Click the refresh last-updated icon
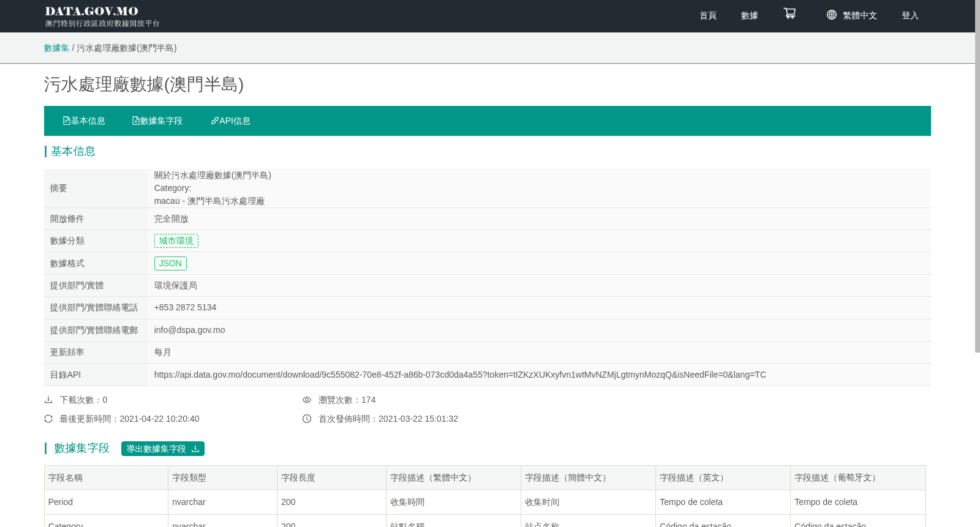The image size is (980, 527). [x=48, y=419]
